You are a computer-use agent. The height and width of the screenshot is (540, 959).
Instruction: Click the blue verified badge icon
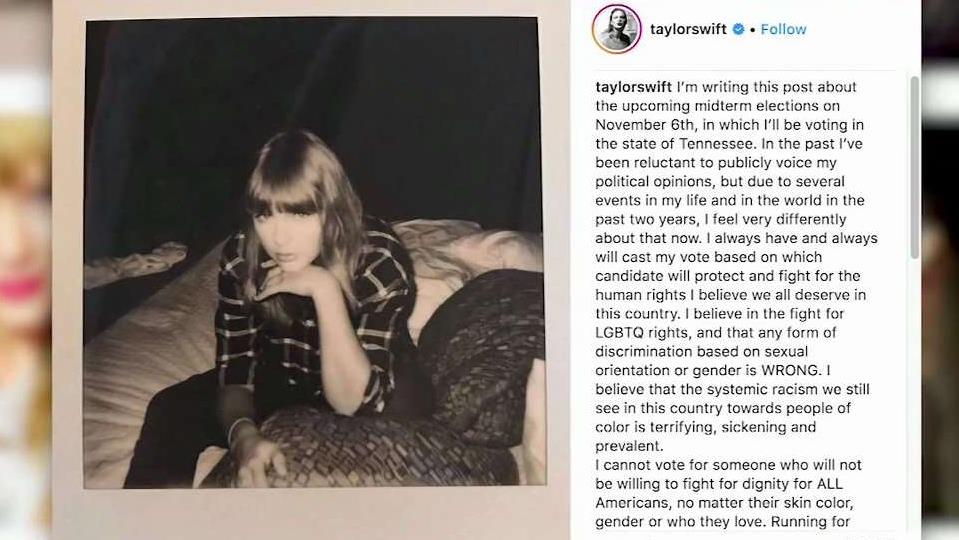738,29
